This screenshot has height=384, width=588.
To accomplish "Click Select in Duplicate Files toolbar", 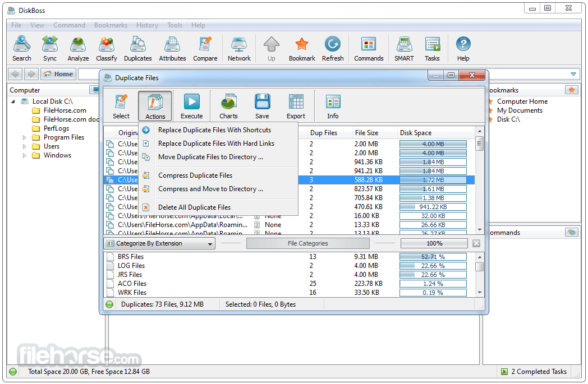I will pos(121,107).
